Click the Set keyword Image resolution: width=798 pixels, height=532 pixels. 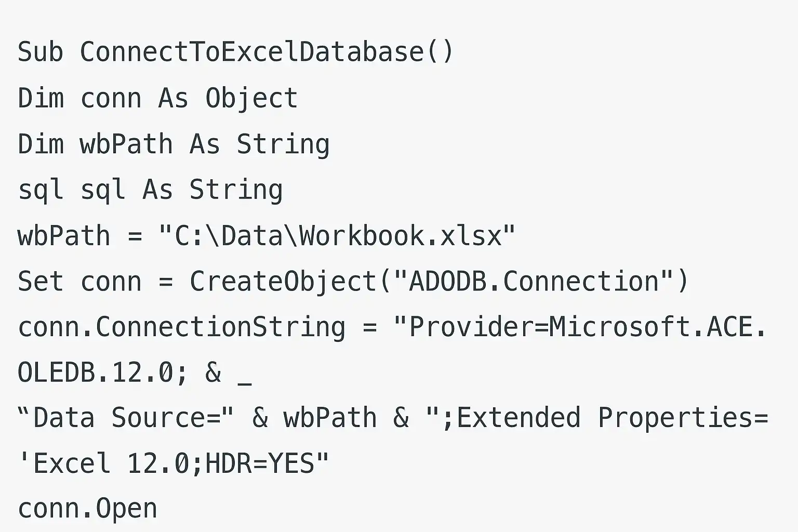pos(41,282)
